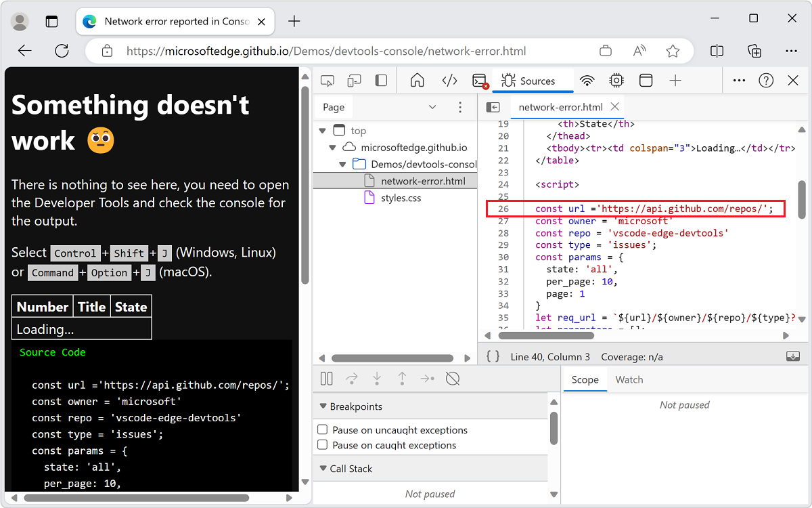Open the Console tool with error badge
The height and width of the screenshot is (508, 812).
(478, 80)
